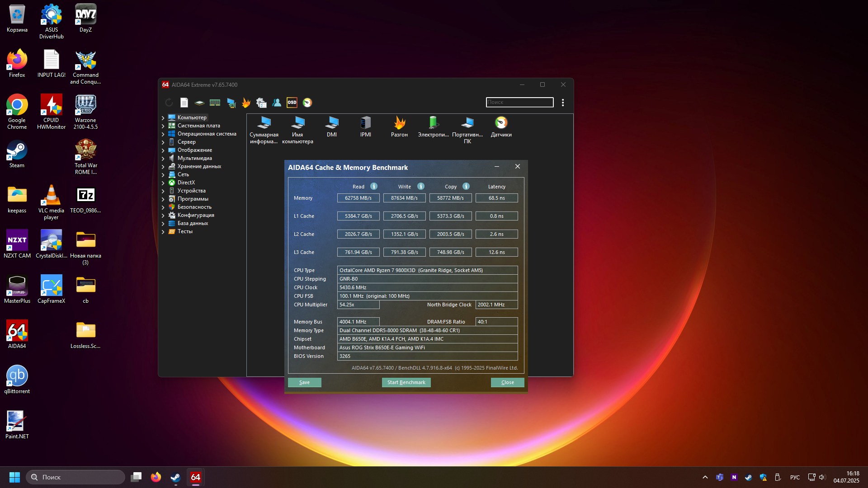This screenshot has width=868, height=488.
Task: Click the Memory Latency value 68.5 ns
Action: coord(497,198)
